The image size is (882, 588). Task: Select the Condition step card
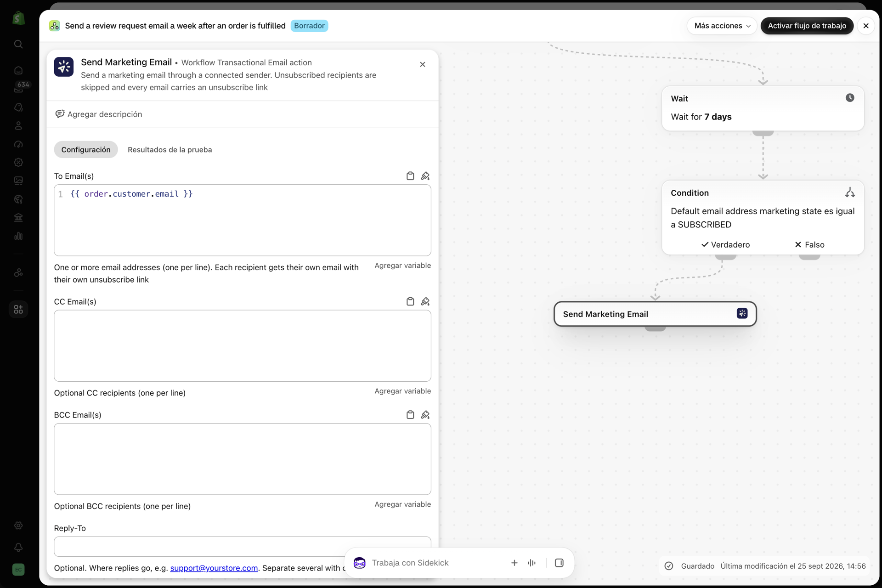763,217
